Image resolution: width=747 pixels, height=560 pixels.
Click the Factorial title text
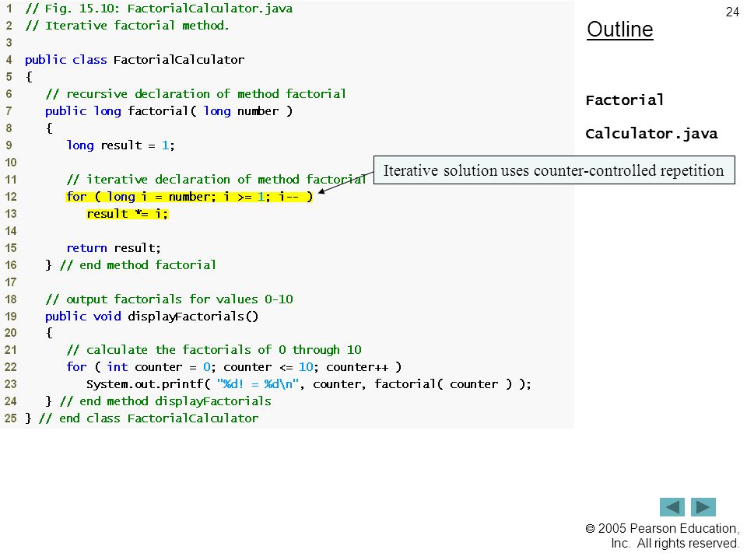624,100
